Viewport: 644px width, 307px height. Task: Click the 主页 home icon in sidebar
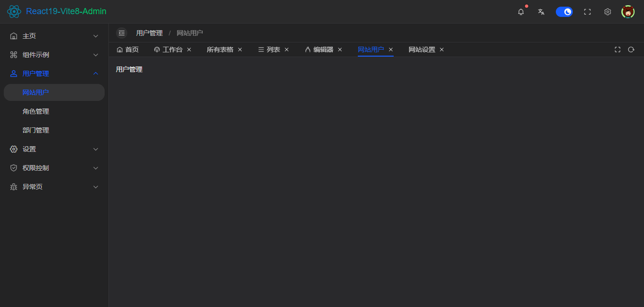click(14, 36)
